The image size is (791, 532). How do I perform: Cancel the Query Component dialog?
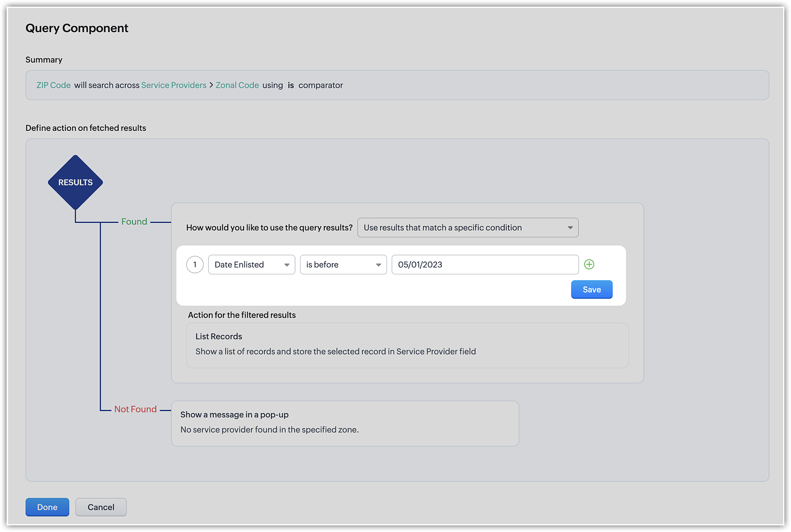click(x=101, y=507)
